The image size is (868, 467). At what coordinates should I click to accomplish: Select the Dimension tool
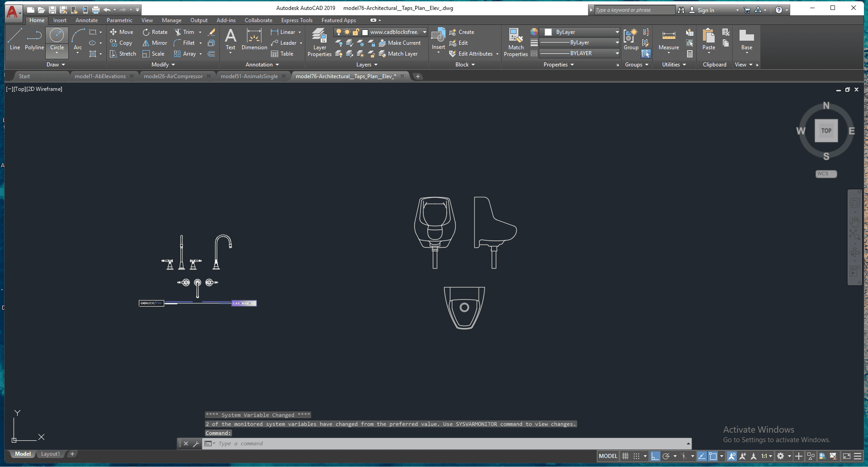click(254, 41)
